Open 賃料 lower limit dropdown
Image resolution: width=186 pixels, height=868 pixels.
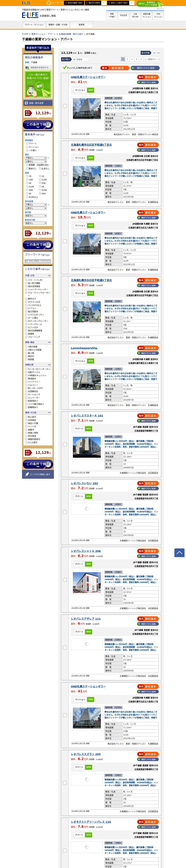coord(36,158)
